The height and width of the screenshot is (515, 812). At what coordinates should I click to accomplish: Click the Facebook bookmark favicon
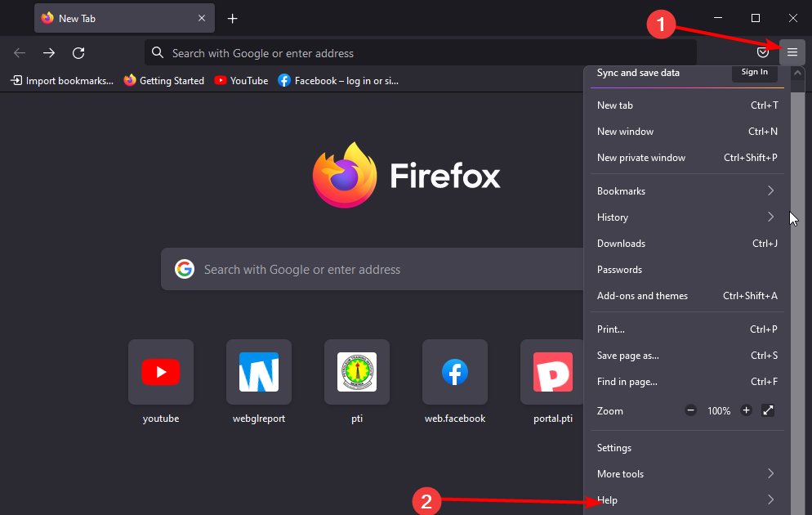click(283, 80)
